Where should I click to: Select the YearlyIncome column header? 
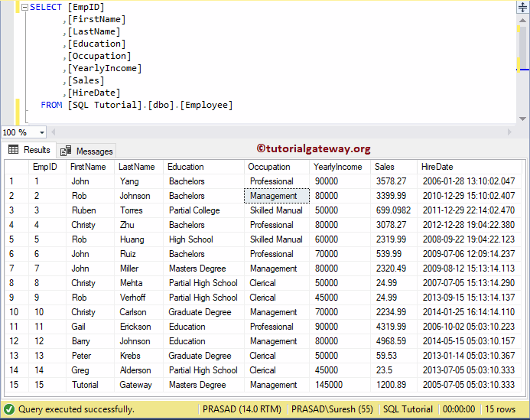pyautogui.click(x=338, y=167)
